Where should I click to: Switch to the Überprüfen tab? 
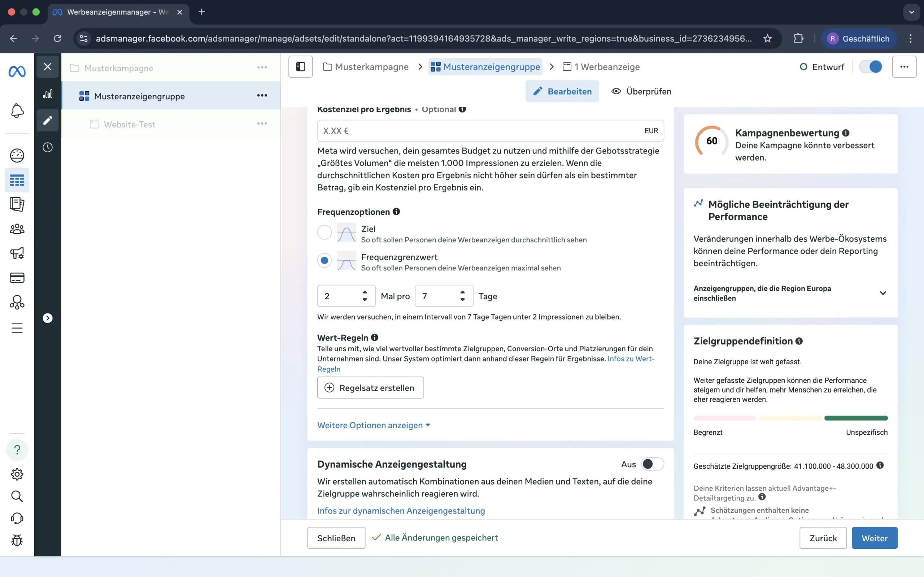coord(641,92)
